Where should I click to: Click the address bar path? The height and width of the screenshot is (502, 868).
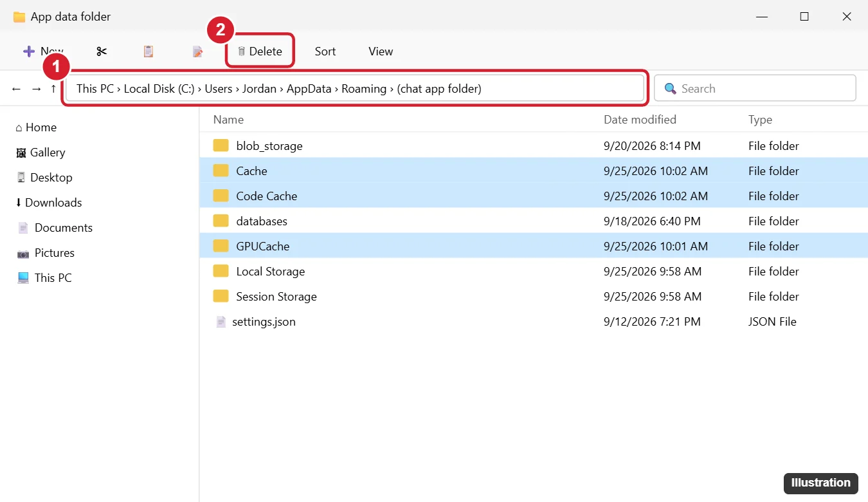[354, 89]
